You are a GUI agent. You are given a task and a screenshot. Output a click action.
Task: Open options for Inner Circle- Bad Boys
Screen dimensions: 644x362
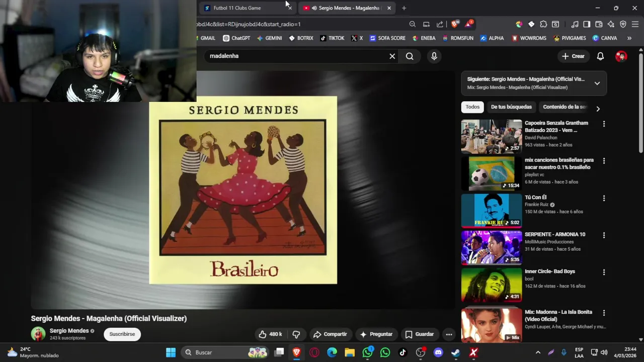(x=604, y=272)
